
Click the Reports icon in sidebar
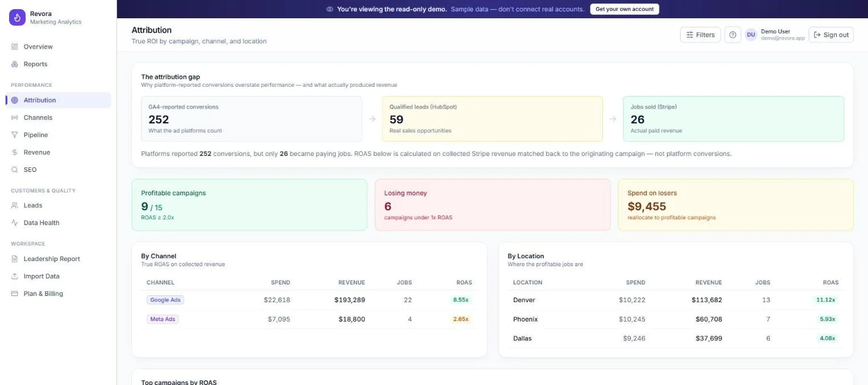point(15,64)
